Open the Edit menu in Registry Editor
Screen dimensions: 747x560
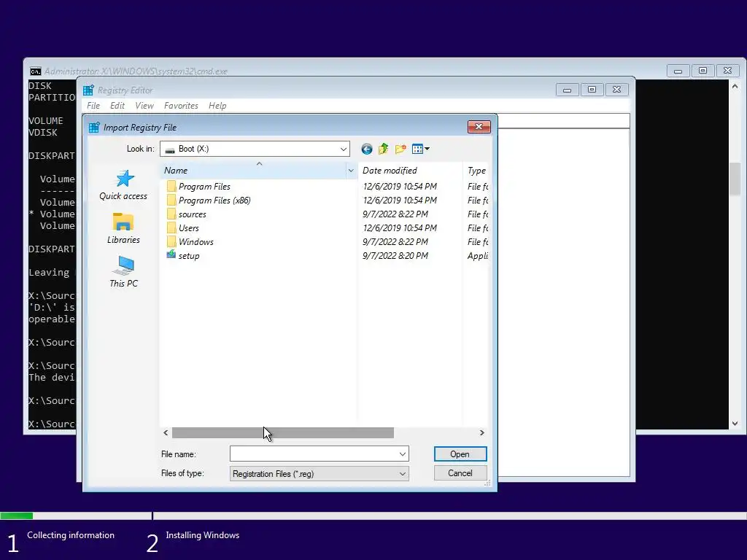(x=117, y=106)
